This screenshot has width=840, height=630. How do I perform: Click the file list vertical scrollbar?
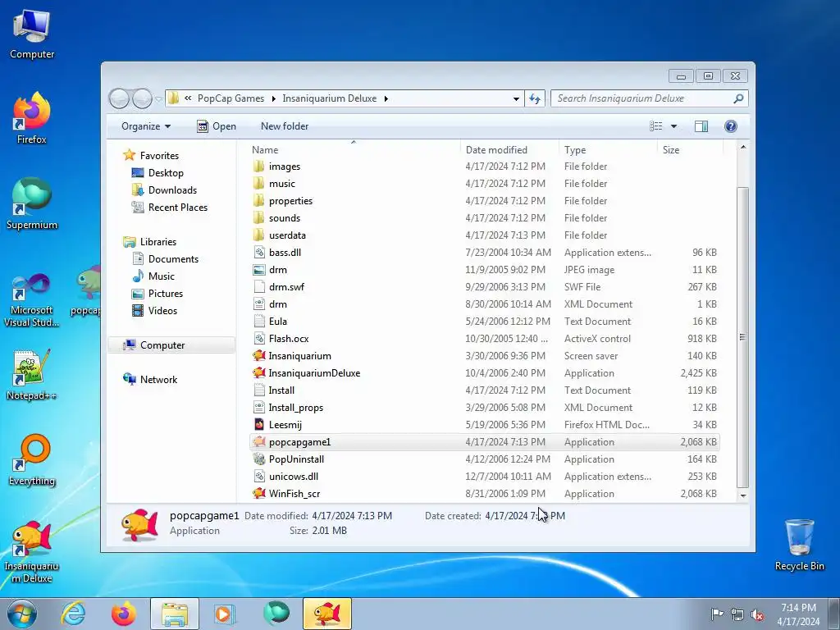click(x=742, y=337)
